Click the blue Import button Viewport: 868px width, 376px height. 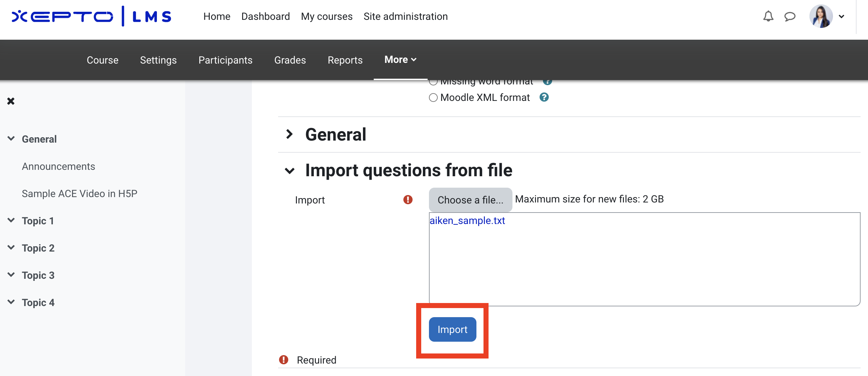pyautogui.click(x=452, y=329)
